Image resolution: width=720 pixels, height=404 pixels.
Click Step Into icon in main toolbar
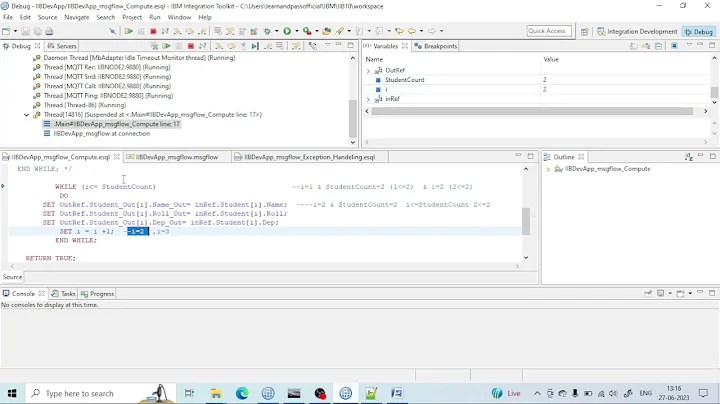(x=177, y=31)
